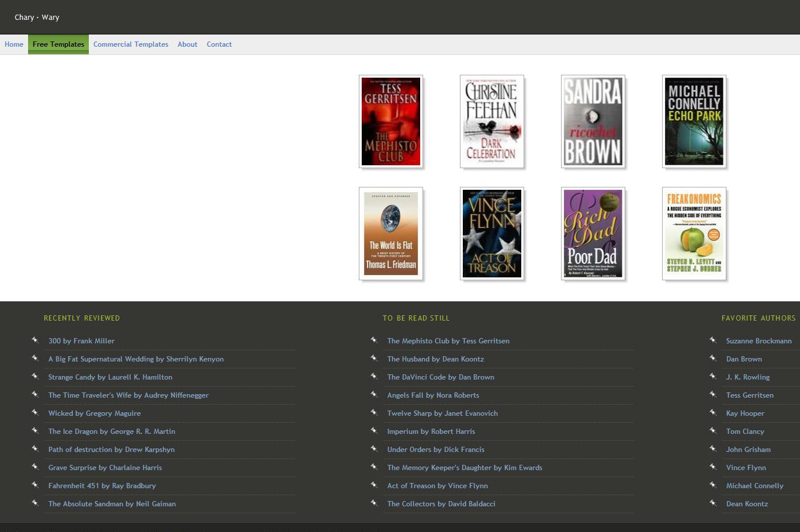Open The DaVinci Code by Dan Brown

pyautogui.click(x=441, y=377)
